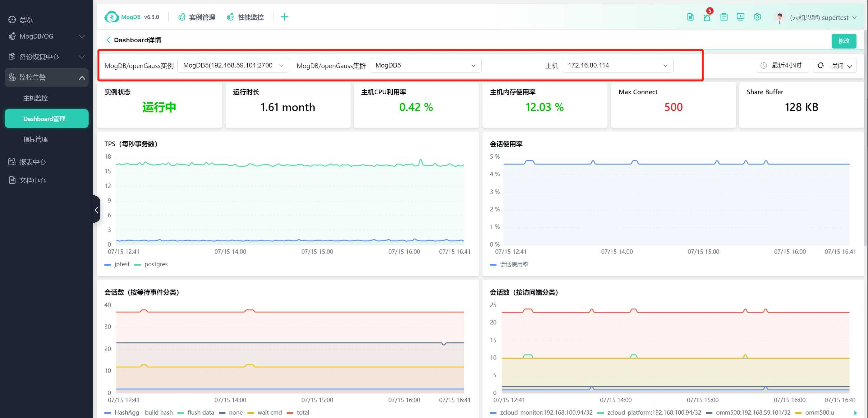Click the MogDB logo in header
Viewport: 868px width, 418px height.
click(112, 17)
